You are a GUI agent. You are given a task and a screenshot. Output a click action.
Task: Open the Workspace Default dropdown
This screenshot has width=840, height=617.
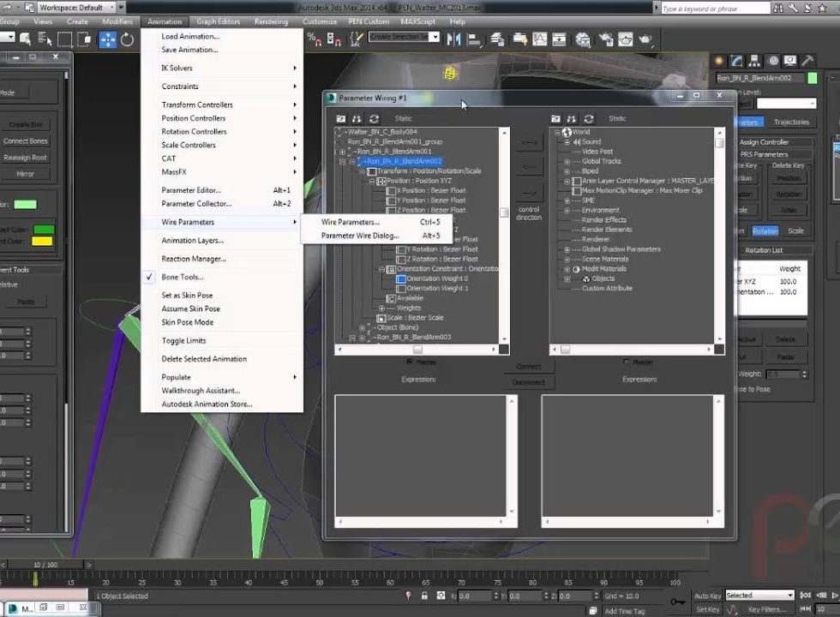pos(77,8)
